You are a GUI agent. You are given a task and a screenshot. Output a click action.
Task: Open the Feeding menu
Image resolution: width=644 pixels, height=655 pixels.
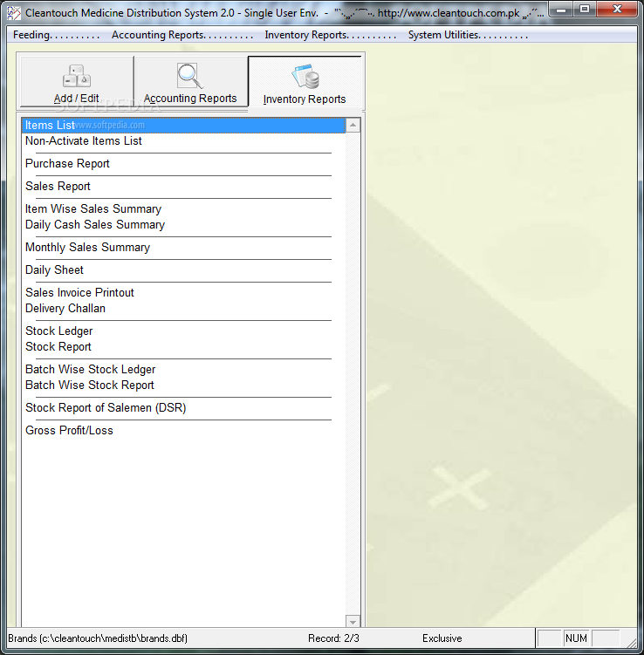click(x=56, y=35)
